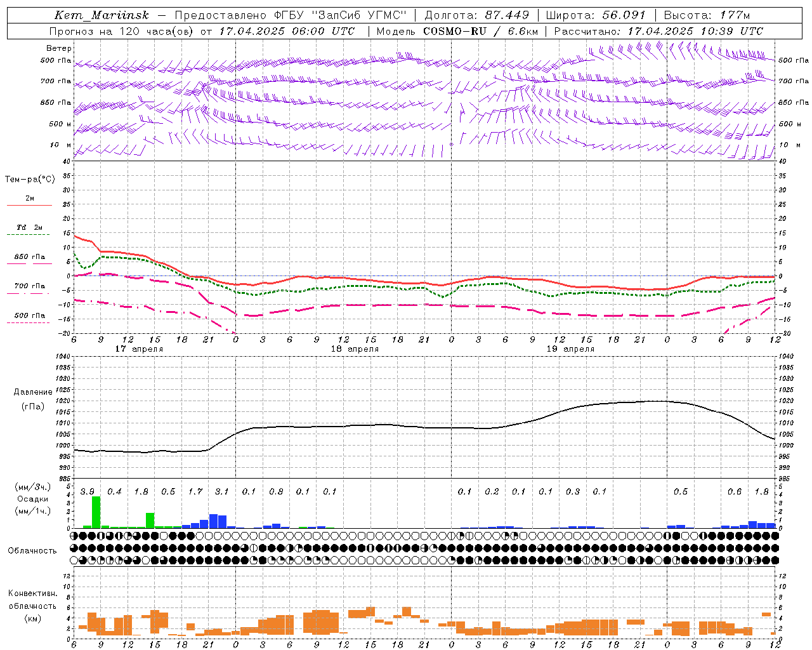Click the '18 апреля' date label
This screenshot has width=812, height=650.
[x=355, y=349]
